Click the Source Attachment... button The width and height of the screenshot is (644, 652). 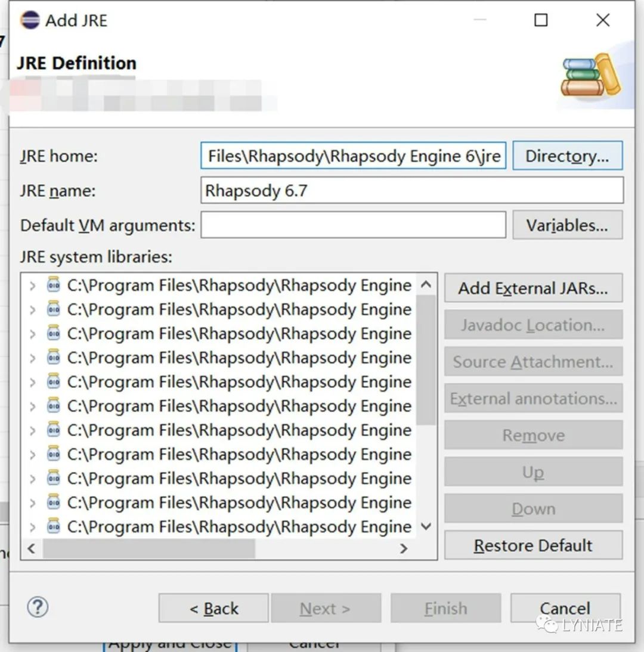[x=533, y=362]
